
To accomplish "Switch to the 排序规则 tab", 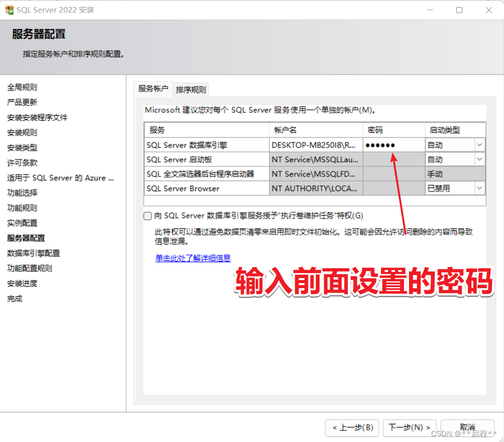I will click(x=191, y=90).
